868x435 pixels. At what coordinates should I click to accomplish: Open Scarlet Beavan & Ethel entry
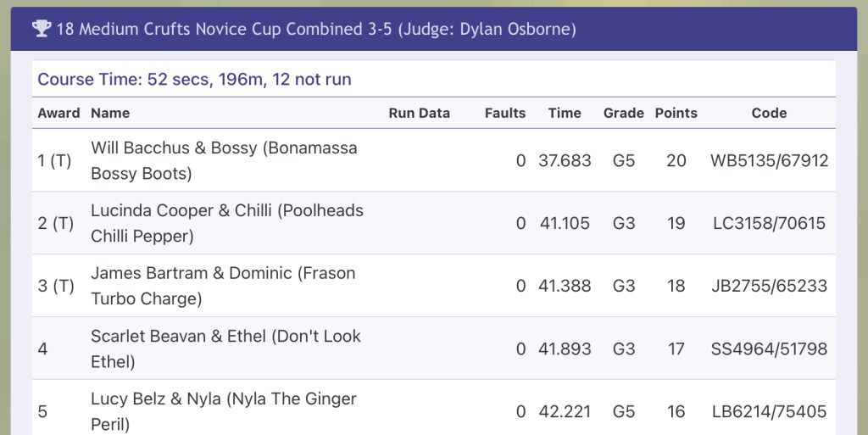tap(225, 349)
